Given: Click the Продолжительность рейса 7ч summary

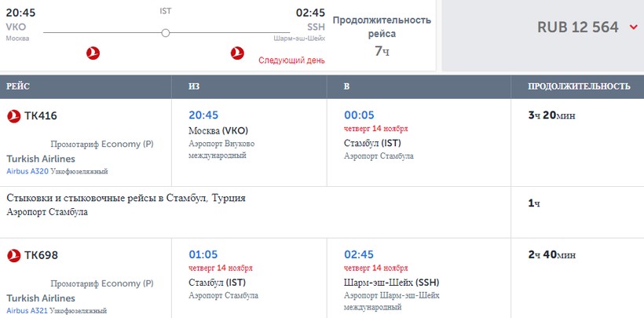Looking at the screenshot, I should pyautogui.click(x=382, y=35).
